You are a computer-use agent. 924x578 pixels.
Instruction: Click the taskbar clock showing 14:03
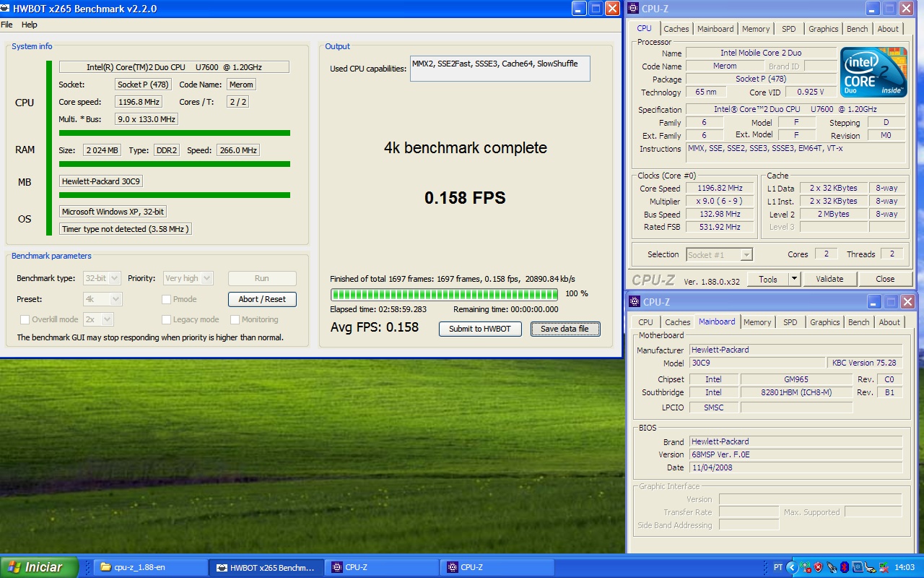905,568
